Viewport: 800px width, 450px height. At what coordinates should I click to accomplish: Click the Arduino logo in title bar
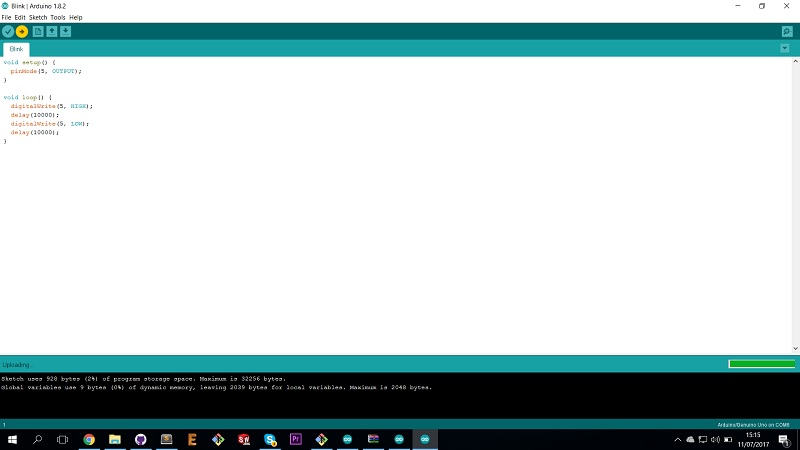[5, 6]
